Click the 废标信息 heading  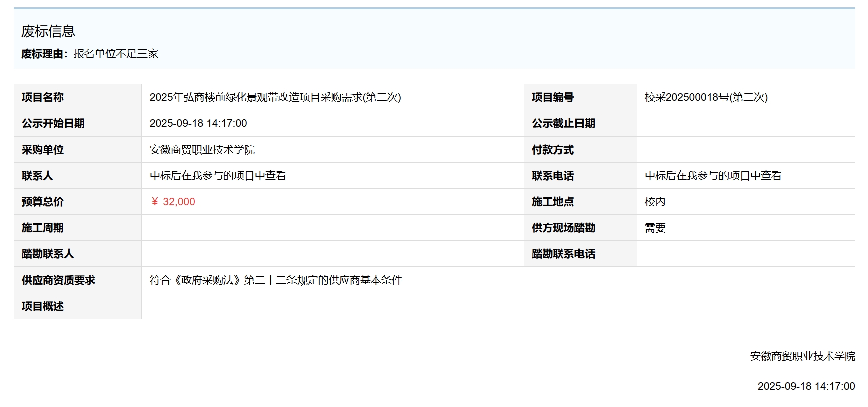click(48, 31)
